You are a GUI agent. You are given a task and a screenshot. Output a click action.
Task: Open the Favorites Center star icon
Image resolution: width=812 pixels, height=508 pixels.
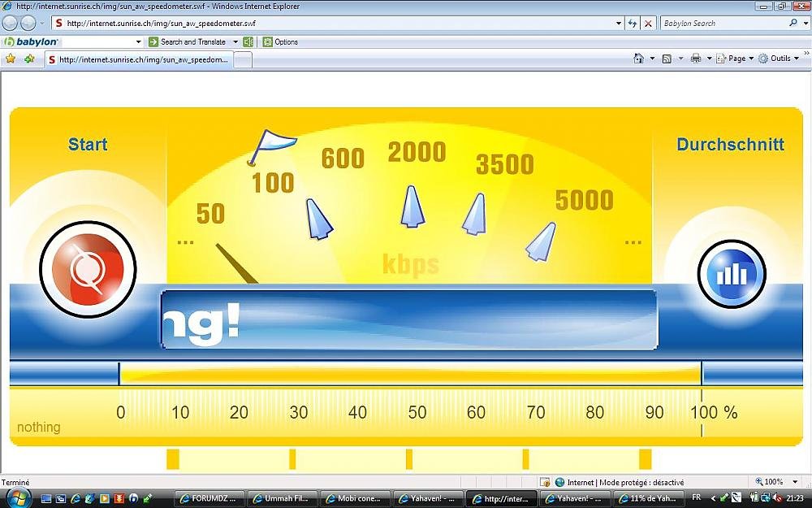(x=11, y=59)
